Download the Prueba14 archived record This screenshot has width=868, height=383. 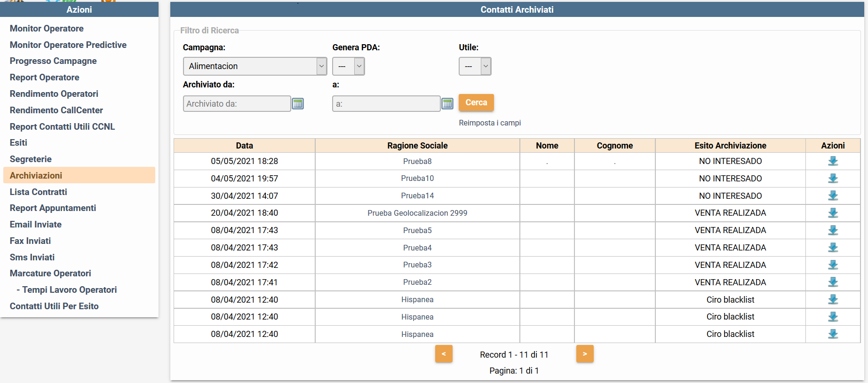pyautogui.click(x=833, y=195)
